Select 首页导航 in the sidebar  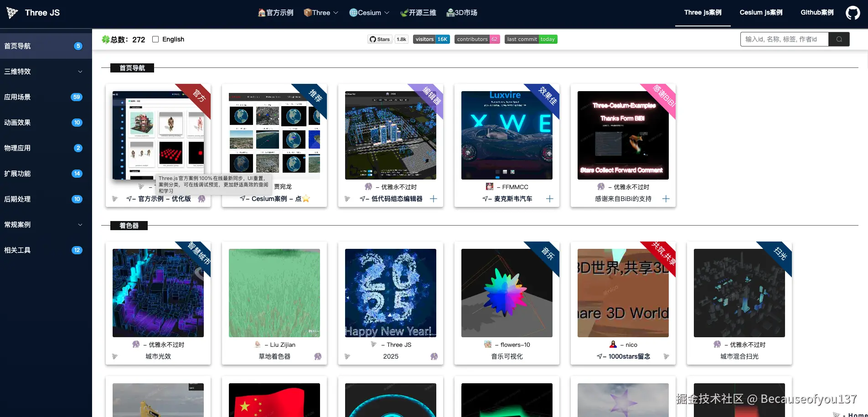click(46, 46)
